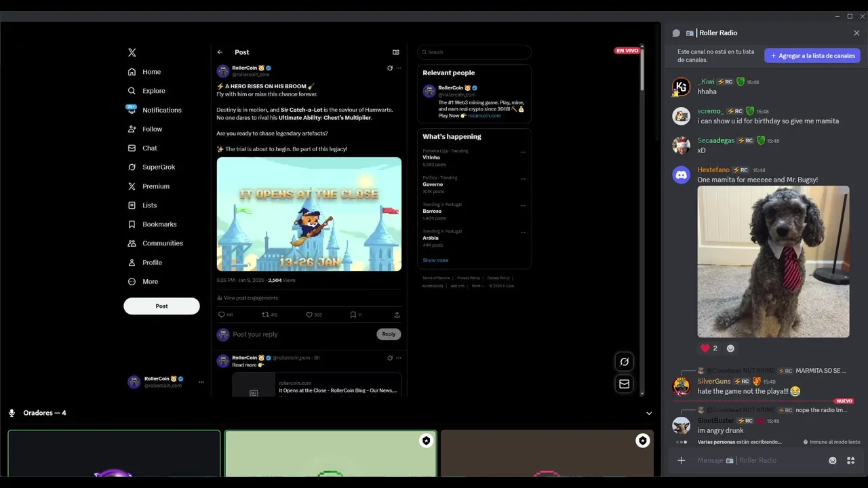Click the share icon under post
The image size is (868, 488).
[397, 314]
